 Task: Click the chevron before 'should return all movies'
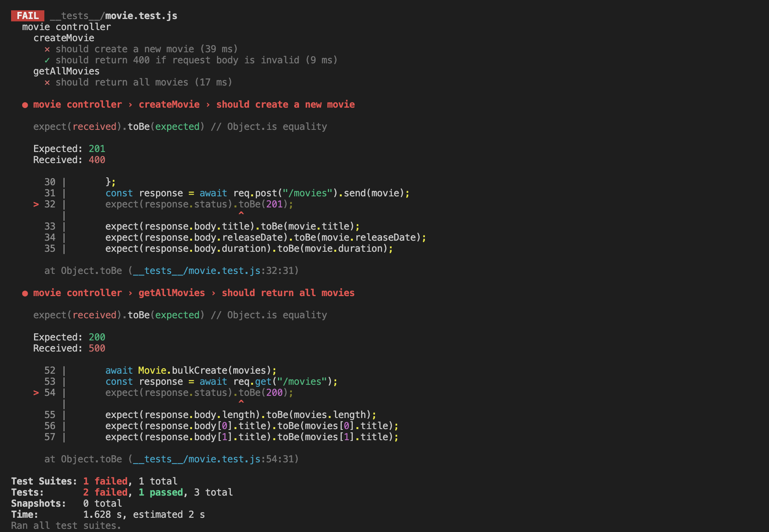click(x=214, y=293)
